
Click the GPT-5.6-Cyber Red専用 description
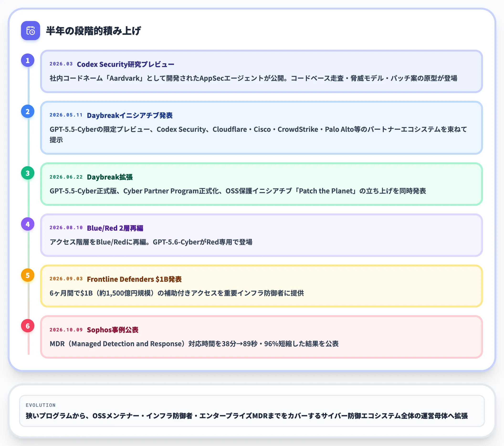click(x=151, y=242)
